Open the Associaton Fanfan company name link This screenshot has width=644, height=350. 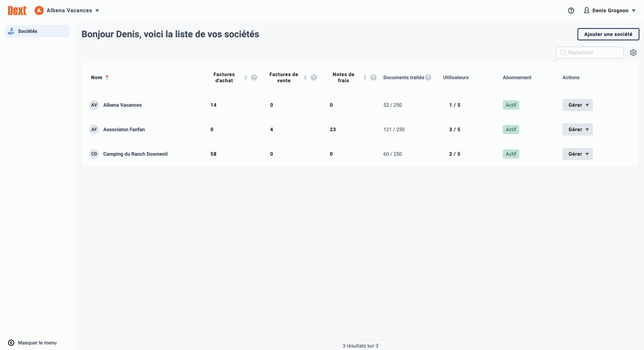(x=124, y=129)
